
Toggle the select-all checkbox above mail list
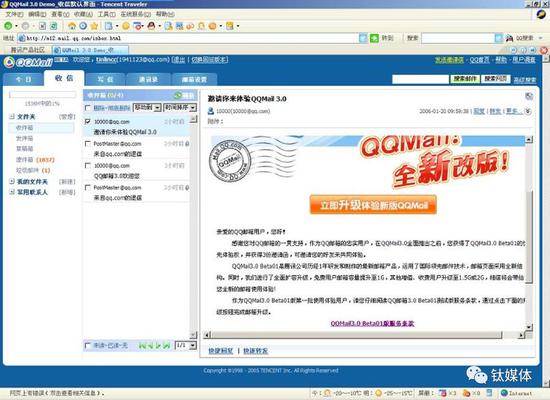tap(88, 108)
